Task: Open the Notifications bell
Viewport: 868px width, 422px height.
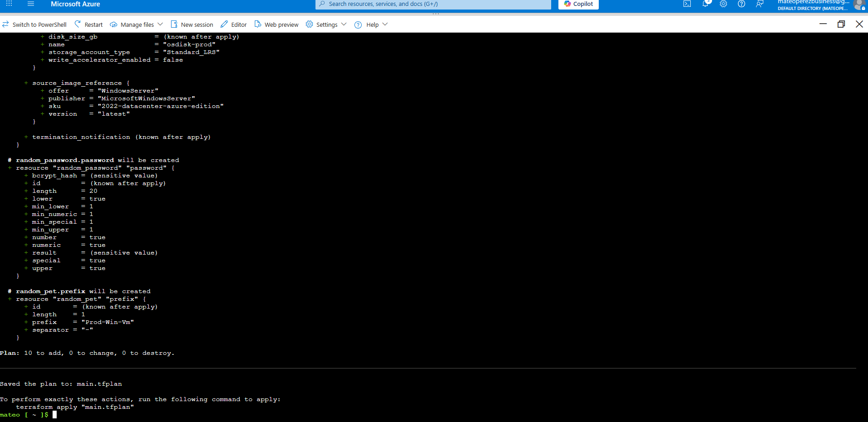Action: tap(705, 4)
